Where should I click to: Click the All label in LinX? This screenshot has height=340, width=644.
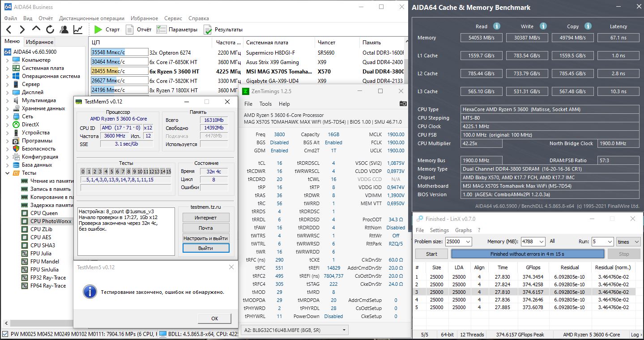(x=552, y=241)
